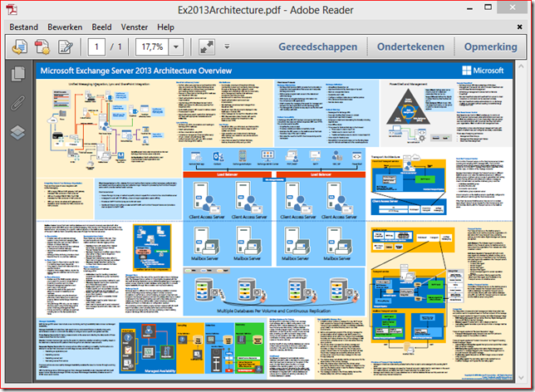
Task: Click the Adobe Reader title bar icon
Action: click(12, 10)
